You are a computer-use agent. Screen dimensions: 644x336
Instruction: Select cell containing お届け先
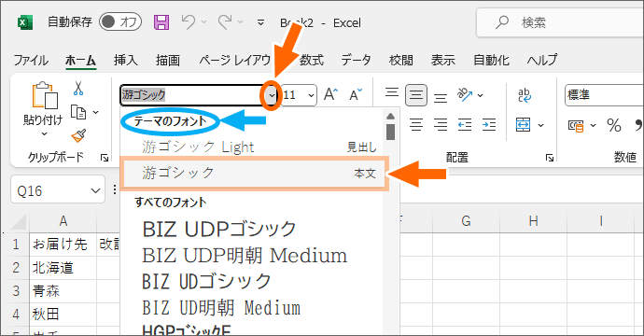pos(63,245)
